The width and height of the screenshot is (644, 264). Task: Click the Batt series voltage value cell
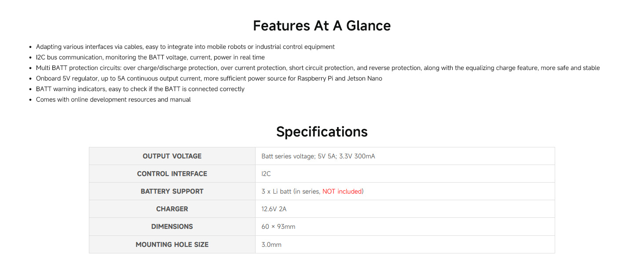point(405,156)
